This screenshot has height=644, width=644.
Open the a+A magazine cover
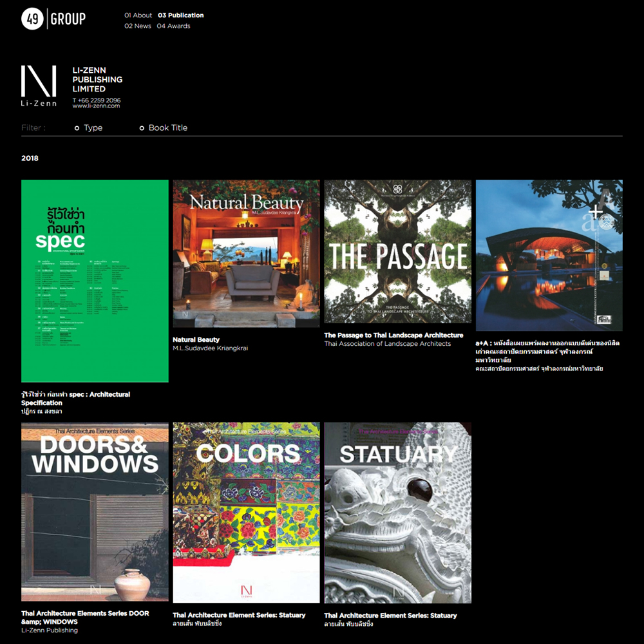(x=549, y=255)
